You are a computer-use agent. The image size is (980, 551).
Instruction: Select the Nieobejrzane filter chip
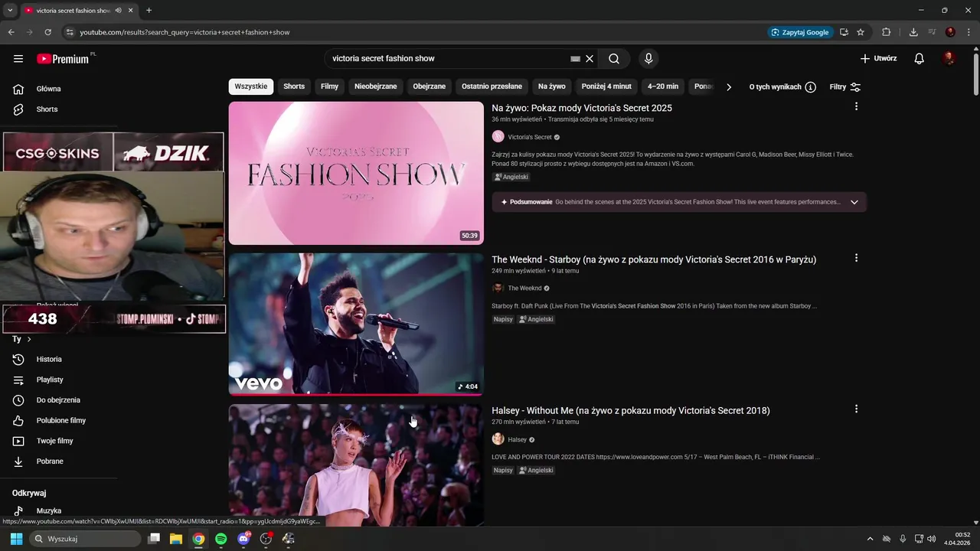point(376,86)
